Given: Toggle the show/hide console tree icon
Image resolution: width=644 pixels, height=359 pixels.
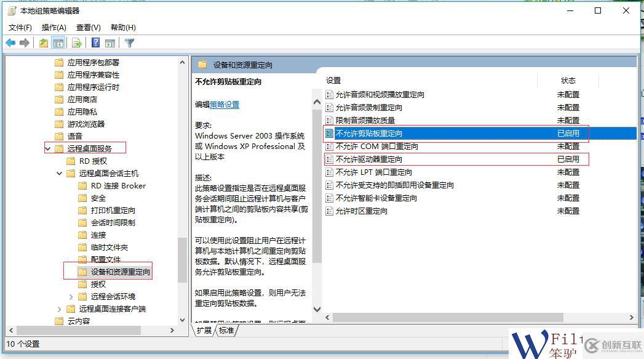Looking at the screenshot, I should tap(58, 42).
